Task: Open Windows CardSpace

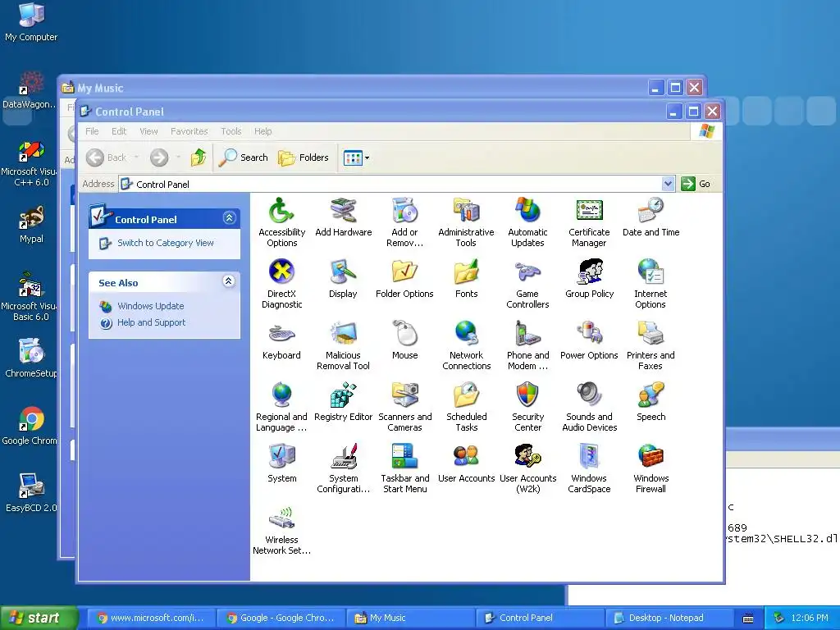Action: [589, 468]
